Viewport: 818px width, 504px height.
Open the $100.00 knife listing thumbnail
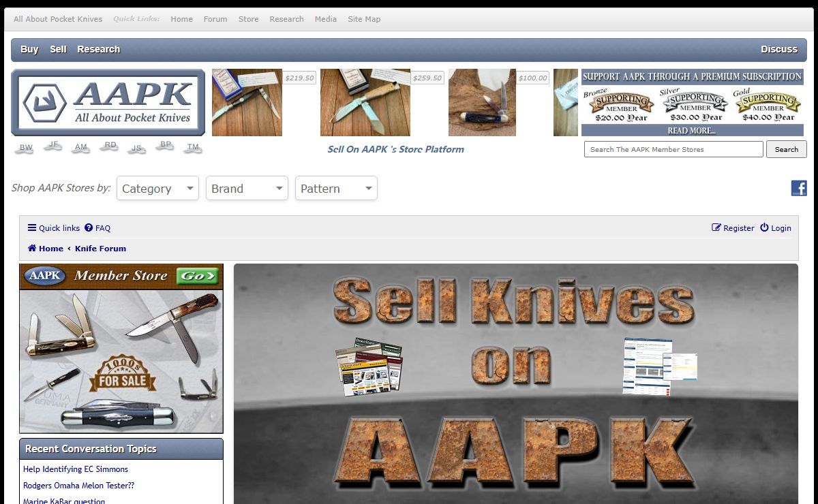click(482, 102)
